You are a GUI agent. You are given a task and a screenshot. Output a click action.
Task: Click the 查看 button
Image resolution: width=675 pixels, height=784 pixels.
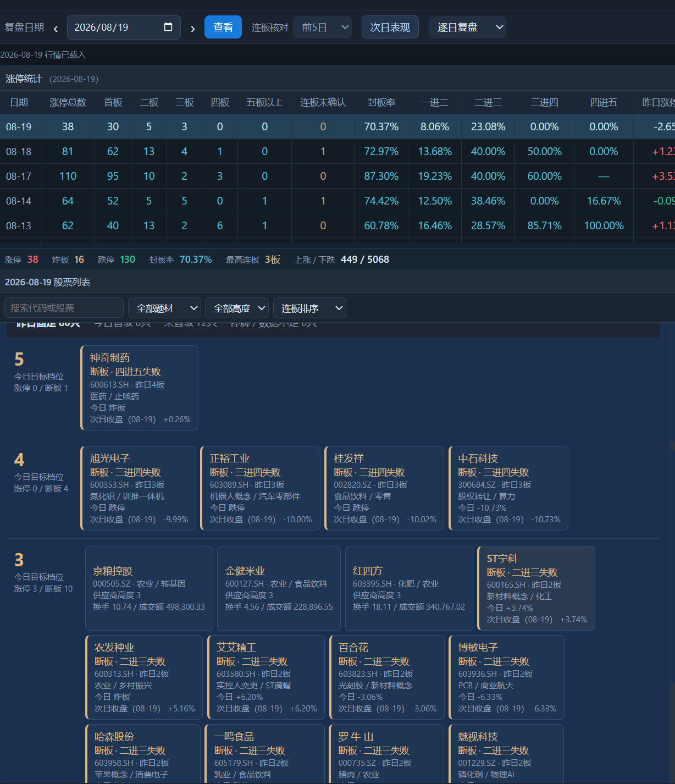(x=223, y=27)
